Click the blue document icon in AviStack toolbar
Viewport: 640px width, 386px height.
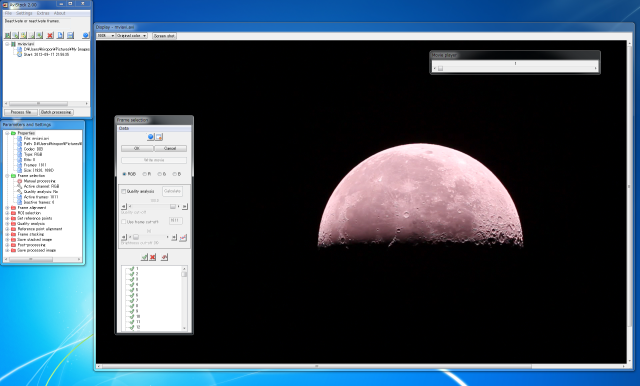click(x=60, y=35)
